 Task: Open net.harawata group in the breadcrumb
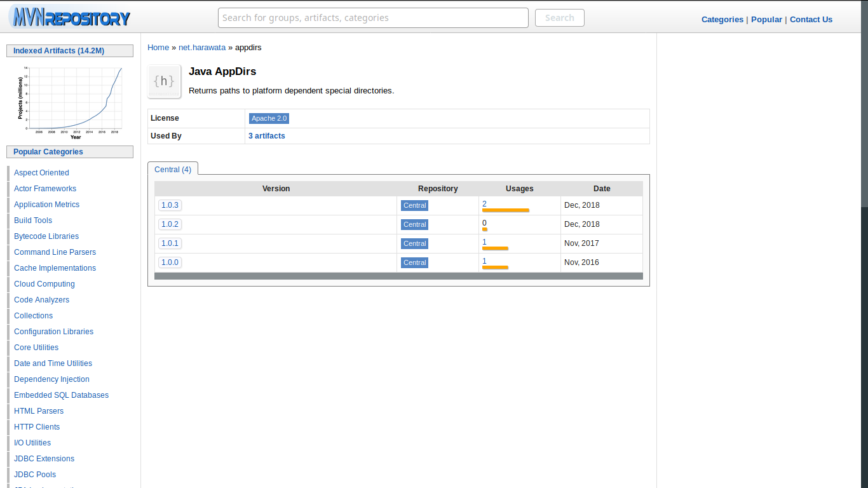click(202, 48)
